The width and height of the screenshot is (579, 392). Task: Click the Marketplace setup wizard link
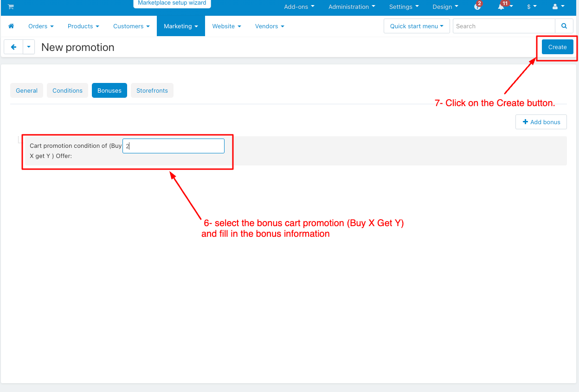coord(172,3)
